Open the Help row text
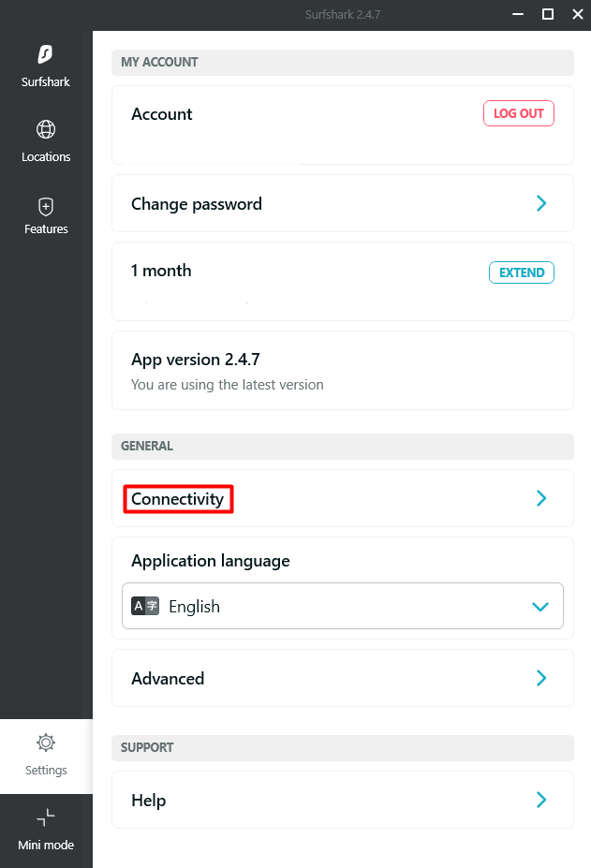 [x=148, y=801]
